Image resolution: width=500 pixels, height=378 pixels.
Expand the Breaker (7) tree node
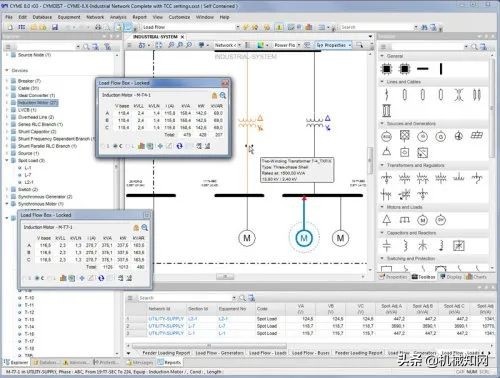click(7, 81)
